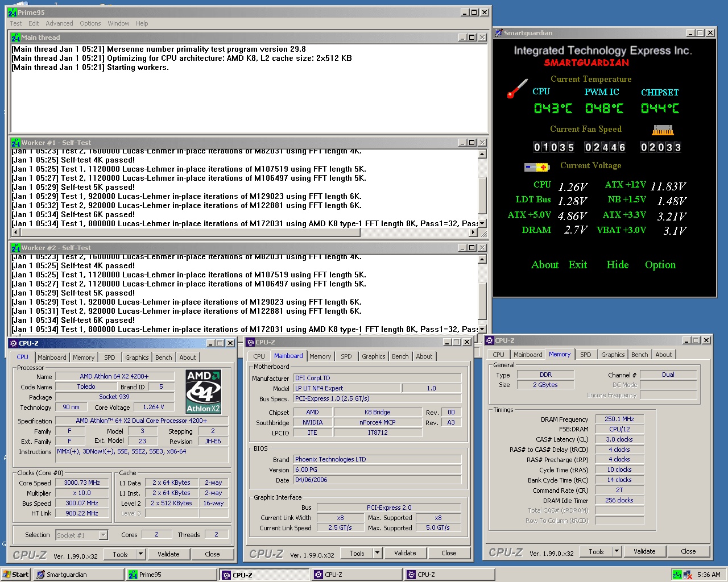Click Close button in the left CPU-Z window
The width and height of the screenshot is (728, 582).
[x=212, y=554]
